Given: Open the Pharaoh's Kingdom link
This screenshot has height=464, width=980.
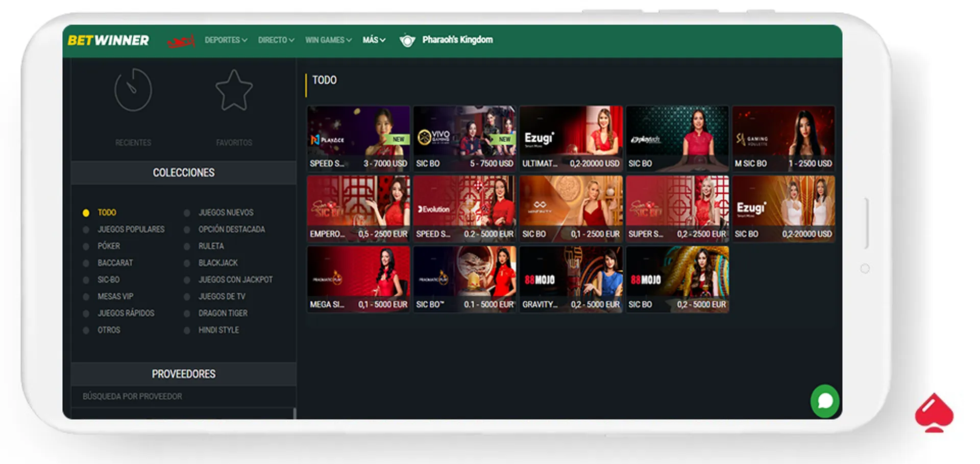Looking at the screenshot, I should 457,40.
